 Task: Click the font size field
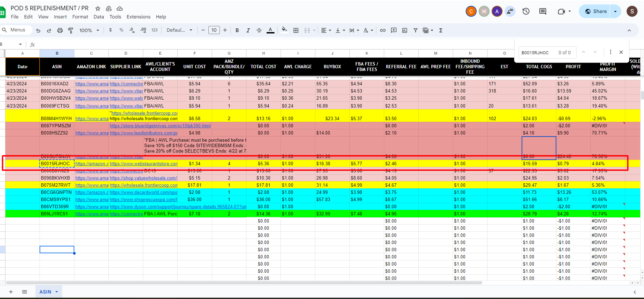(x=214, y=30)
